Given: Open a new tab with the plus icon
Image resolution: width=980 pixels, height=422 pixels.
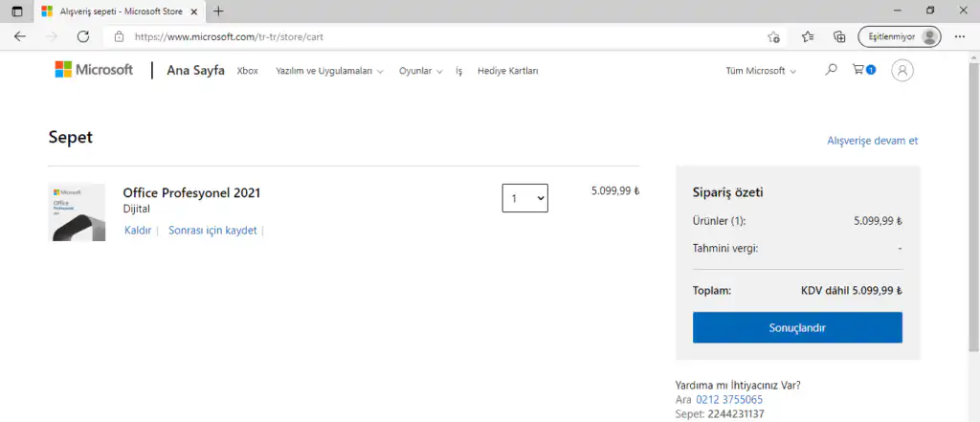Looking at the screenshot, I should [x=218, y=11].
